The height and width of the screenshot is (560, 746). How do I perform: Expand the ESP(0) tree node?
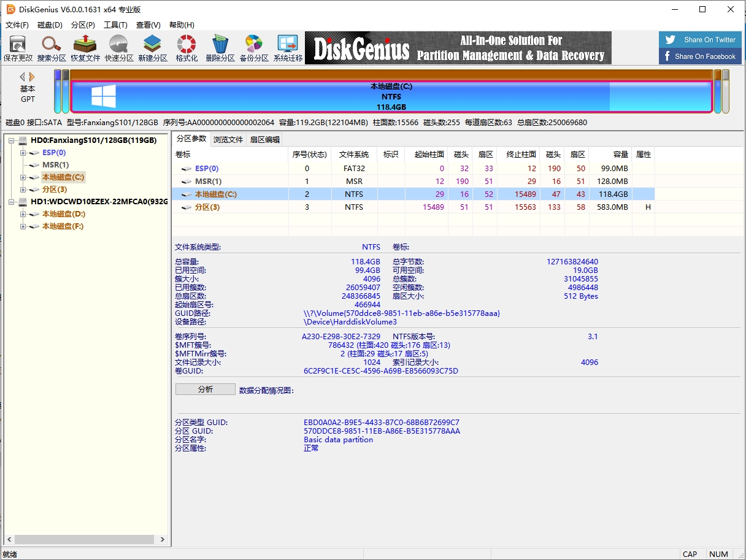click(23, 153)
